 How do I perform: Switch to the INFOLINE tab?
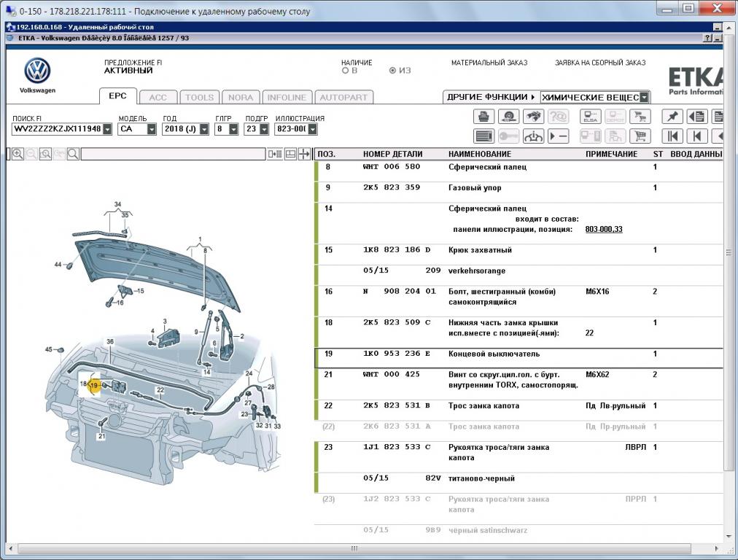coord(287,98)
